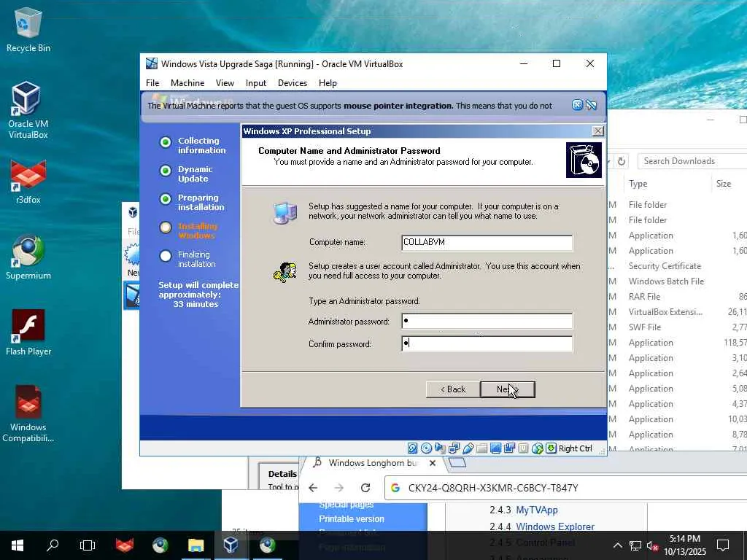This screenshot has height=560, width=747.
Task: Open the Windows Start menu
Action: click(x=18, y=545)
